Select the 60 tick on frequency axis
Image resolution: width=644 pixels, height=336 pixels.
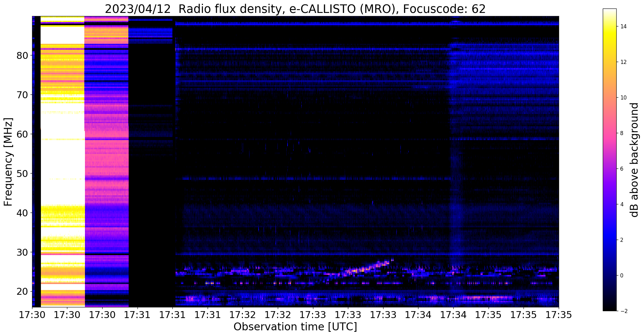click(x=23, y=134)
